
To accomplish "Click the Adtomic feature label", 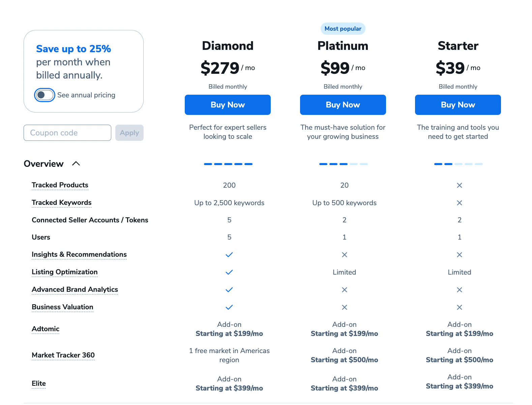I will 46,329.
